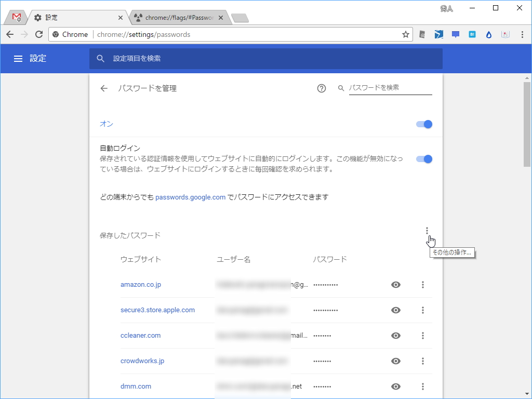
Task: Click the page vertical scrollbar thumb
Action: click(x=527, y=124)
